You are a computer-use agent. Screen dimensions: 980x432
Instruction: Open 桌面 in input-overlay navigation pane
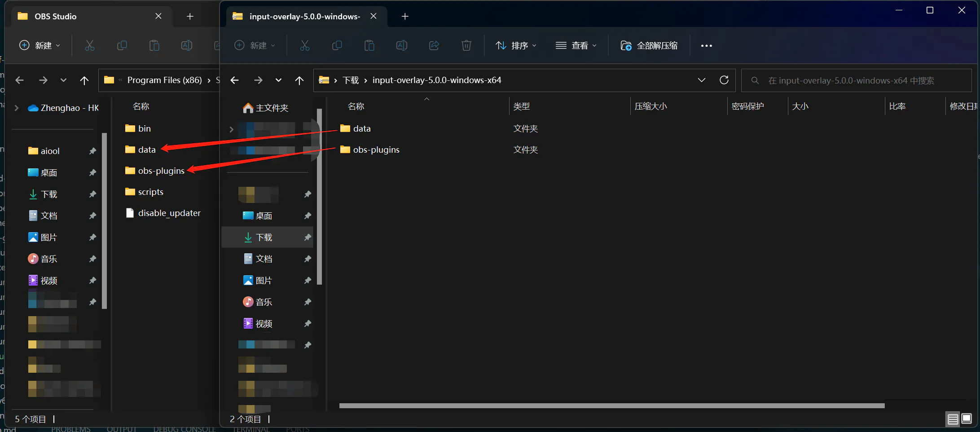(x=258, y=216)
